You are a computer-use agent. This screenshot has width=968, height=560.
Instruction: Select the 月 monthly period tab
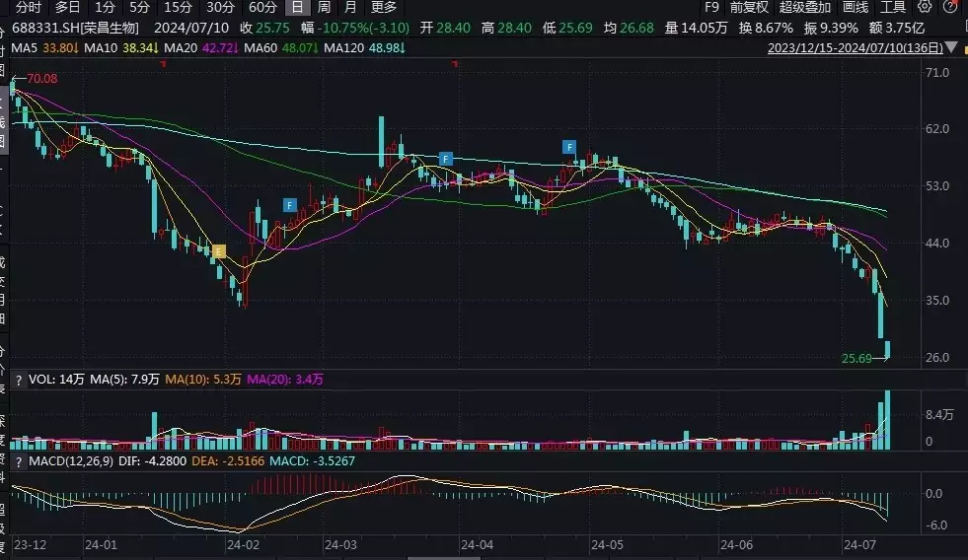(350, 8)
